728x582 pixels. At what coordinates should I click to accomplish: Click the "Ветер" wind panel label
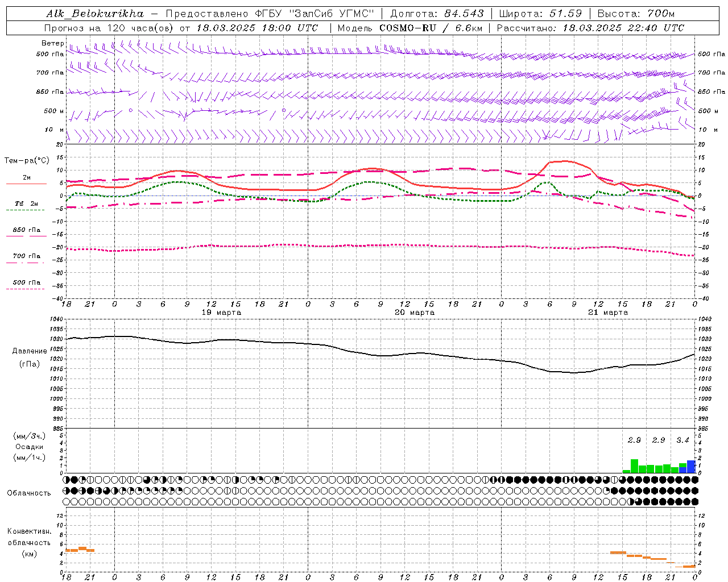[x=52, y=43]
